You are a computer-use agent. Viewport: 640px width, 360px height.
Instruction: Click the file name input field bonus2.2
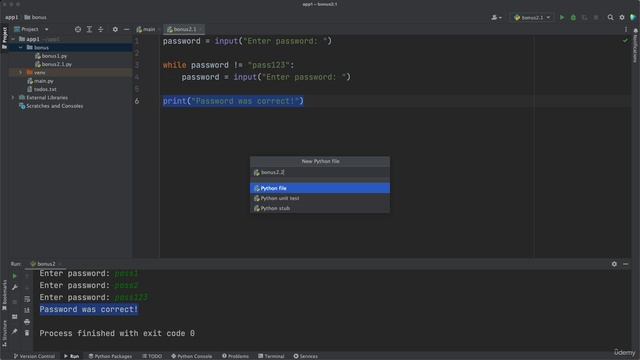click(320, 173)
